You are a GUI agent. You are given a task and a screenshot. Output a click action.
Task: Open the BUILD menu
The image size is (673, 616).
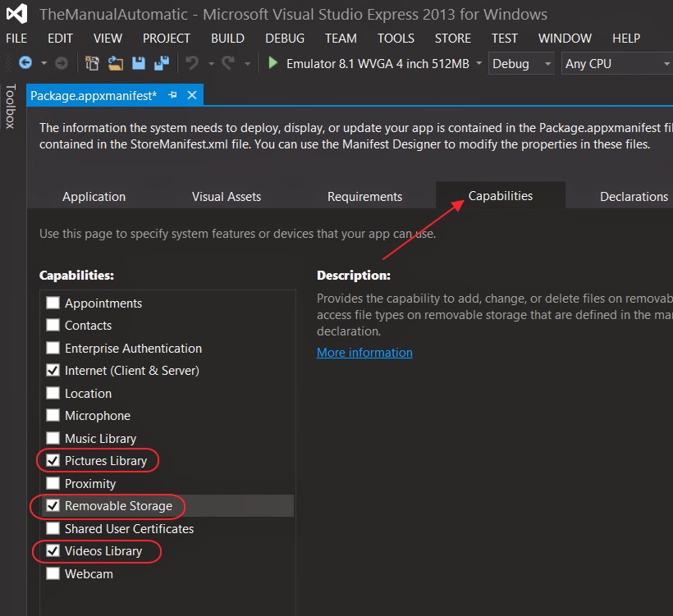(x=227, y=39)
